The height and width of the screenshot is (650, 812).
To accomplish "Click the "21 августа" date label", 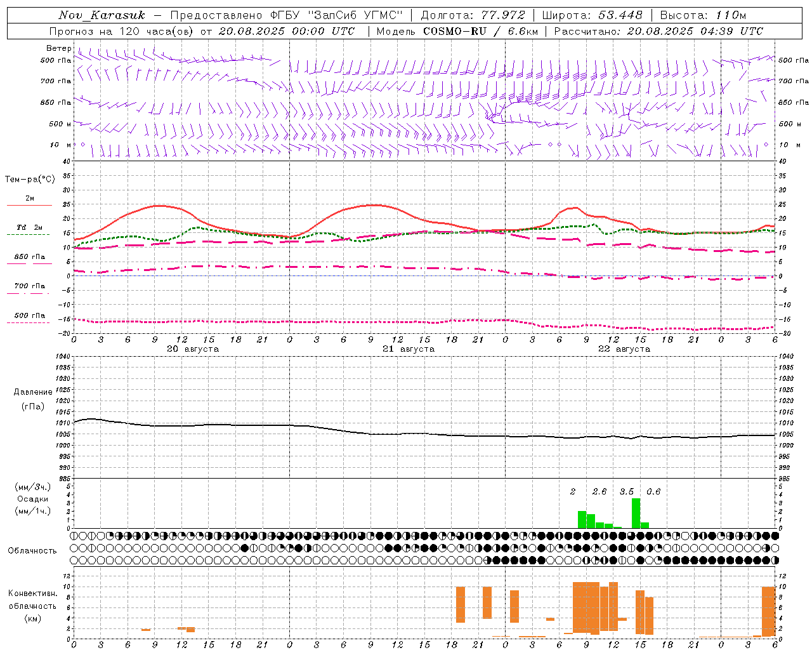I will pyautogui.click(x=409, y=349).
